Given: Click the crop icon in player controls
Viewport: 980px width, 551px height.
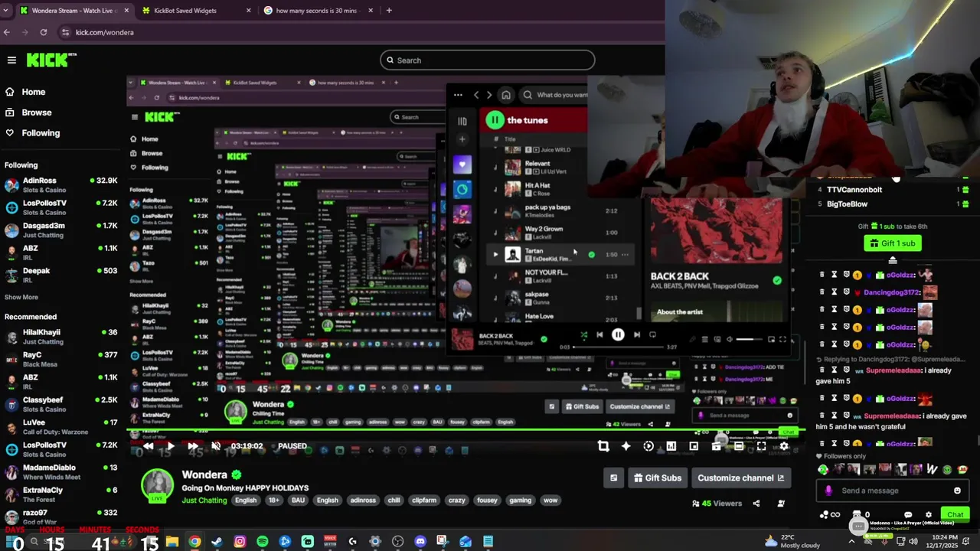Looking at the screenshot, I should pyautogui.click(x=603, y=446).
